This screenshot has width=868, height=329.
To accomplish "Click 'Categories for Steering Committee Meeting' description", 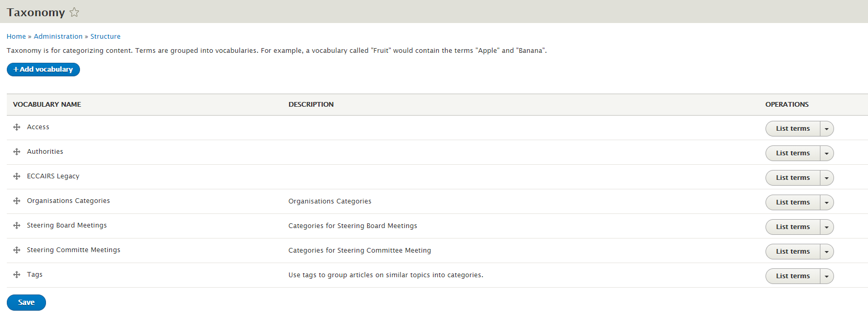I will click(360, 251).
